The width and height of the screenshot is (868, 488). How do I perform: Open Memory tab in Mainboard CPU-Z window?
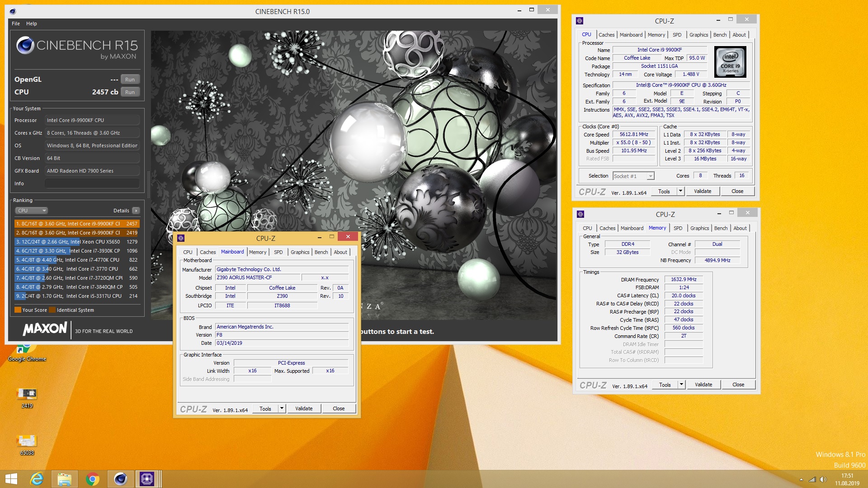[x=258, y=252]
